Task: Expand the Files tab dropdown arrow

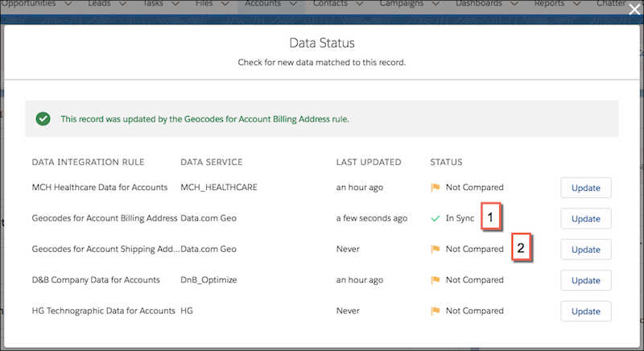Action: point(225,4)
